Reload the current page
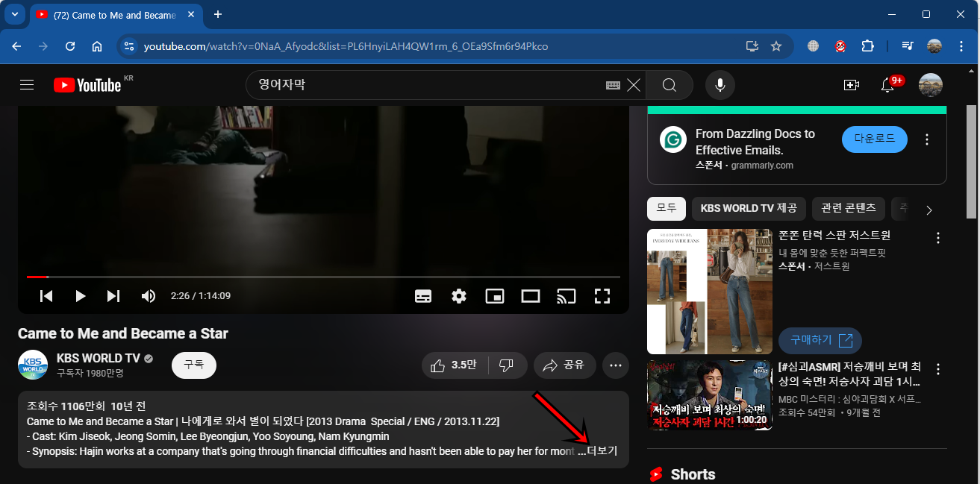Screen dimensions: 980x484 [x=70, y=46]
